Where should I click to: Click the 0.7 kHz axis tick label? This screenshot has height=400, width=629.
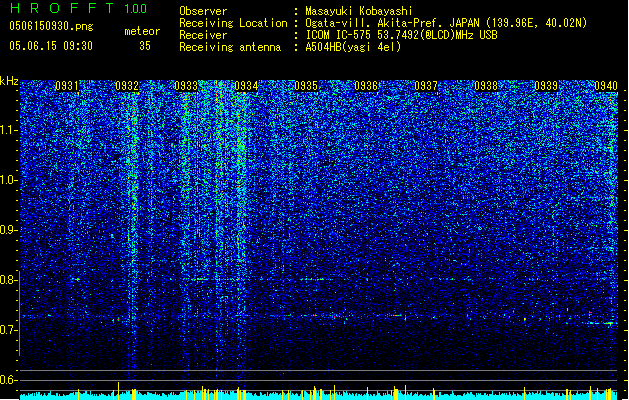click(x=9, y=330)
